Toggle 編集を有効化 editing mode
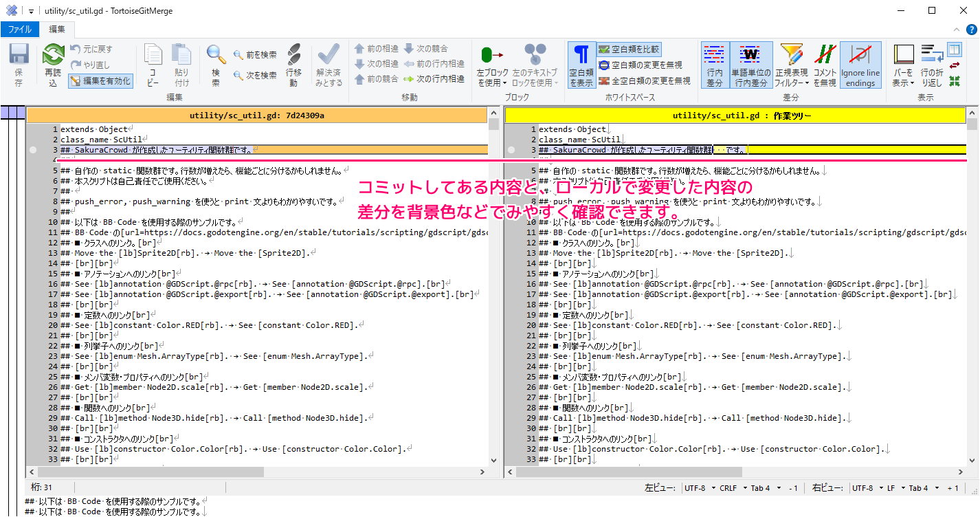The height and width of the screenshot is (517, 980). (100, 80)
